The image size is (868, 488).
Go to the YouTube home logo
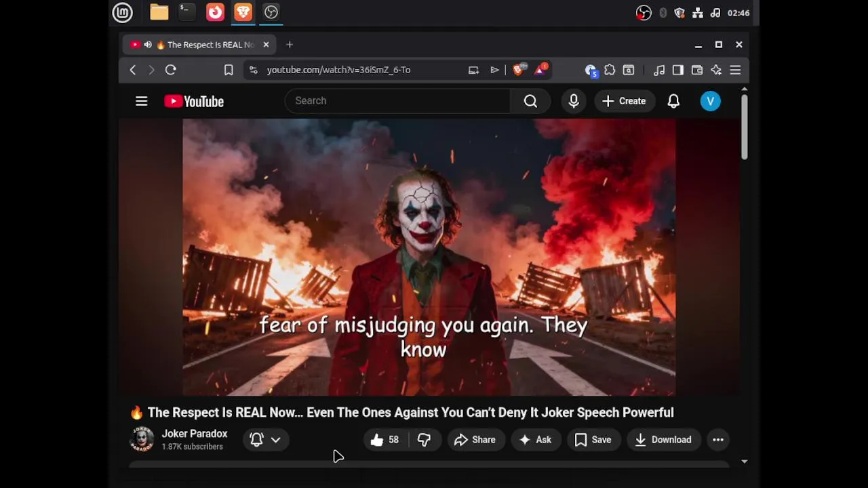coord(194,101)
